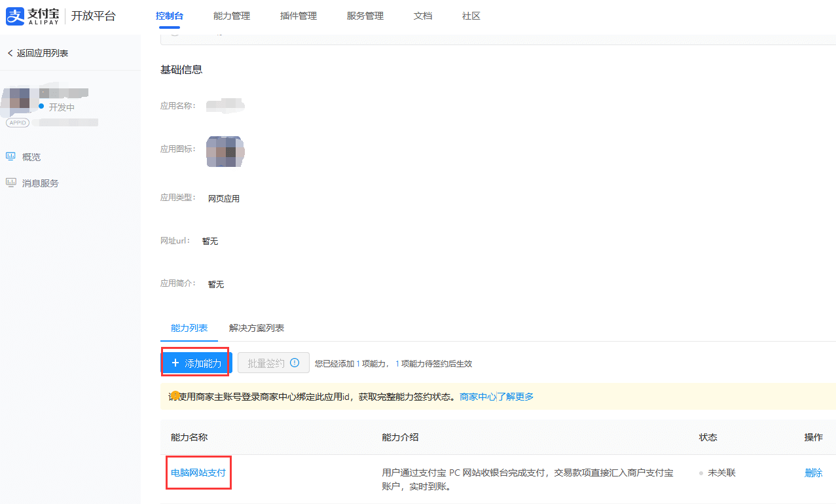
Task: Select 概览 in the sidebar
Action: click(x=31, y=157)
